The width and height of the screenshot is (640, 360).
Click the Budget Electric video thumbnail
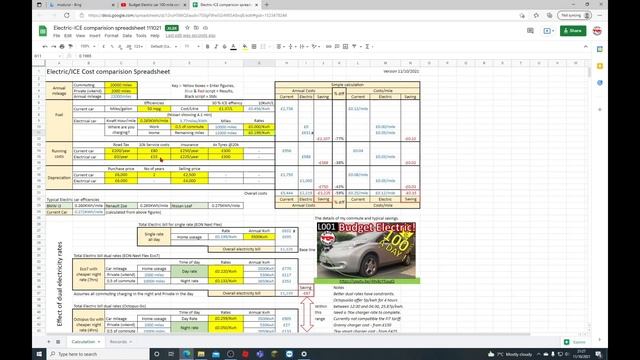pyautogui.click(x=367, y=250)
